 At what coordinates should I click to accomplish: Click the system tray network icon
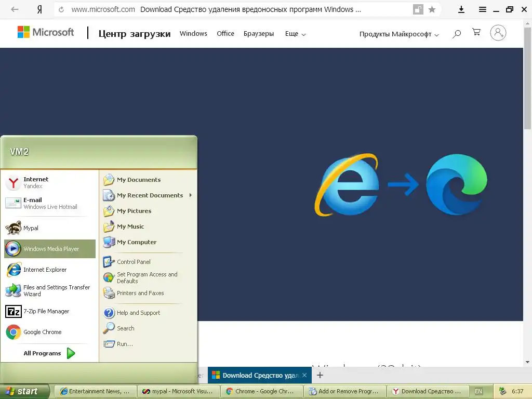point(503,391)
